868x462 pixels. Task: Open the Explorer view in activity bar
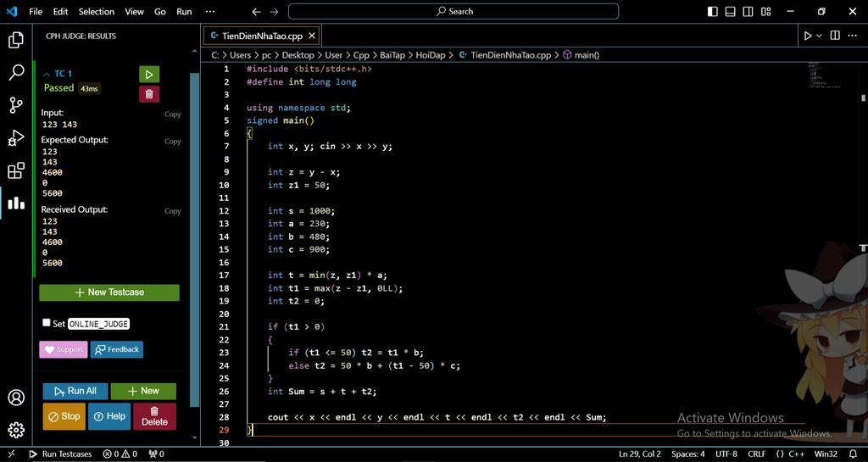click(x=15, y=40)
